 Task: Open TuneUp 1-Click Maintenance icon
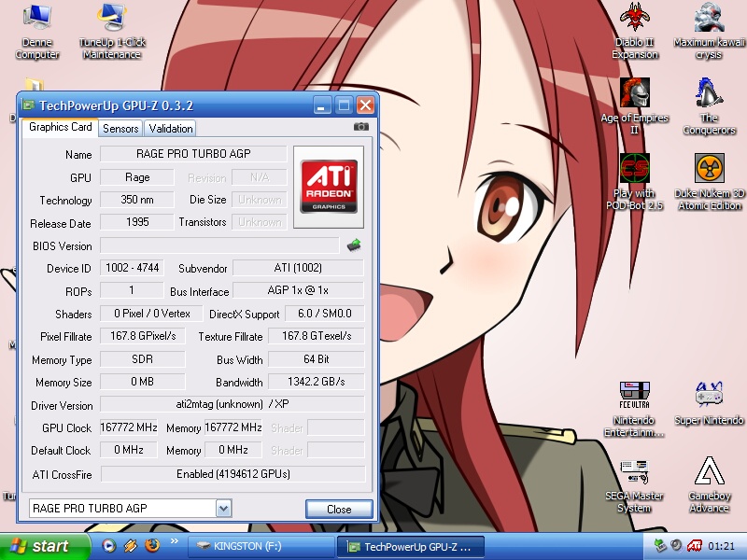(111, 19)
